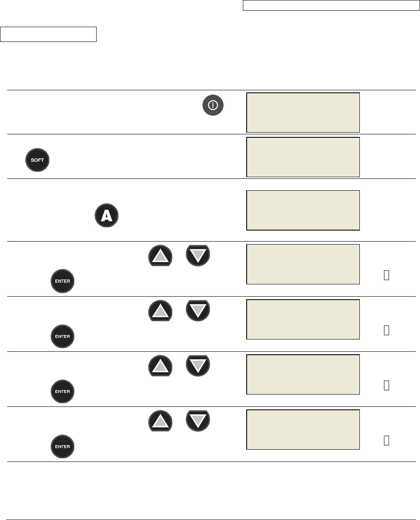Tick the second small checkbox from the top
This screenshot has width=420, height=520.
(x=386, y=331)
